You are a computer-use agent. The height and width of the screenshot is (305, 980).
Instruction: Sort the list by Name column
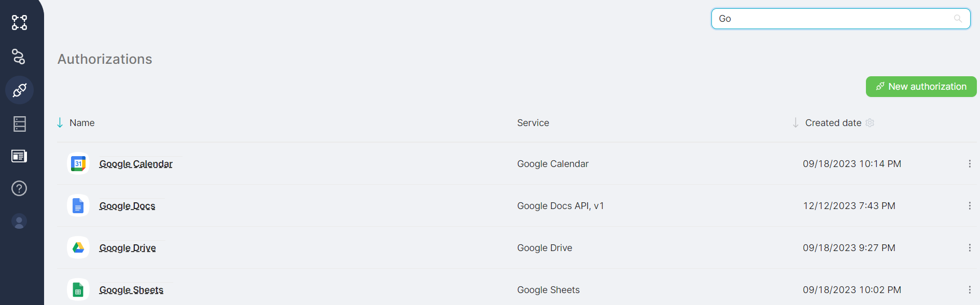81,123
